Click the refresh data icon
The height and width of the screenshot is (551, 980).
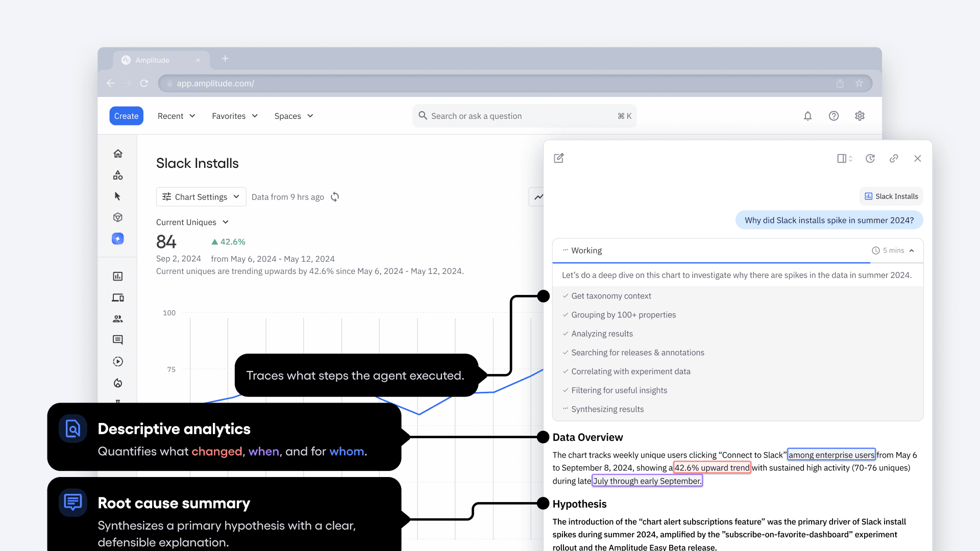tap(335, 197)
